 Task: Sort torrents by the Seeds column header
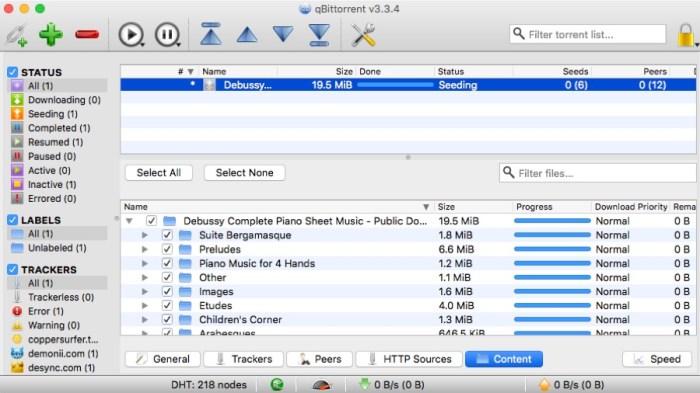pos(552,71)
